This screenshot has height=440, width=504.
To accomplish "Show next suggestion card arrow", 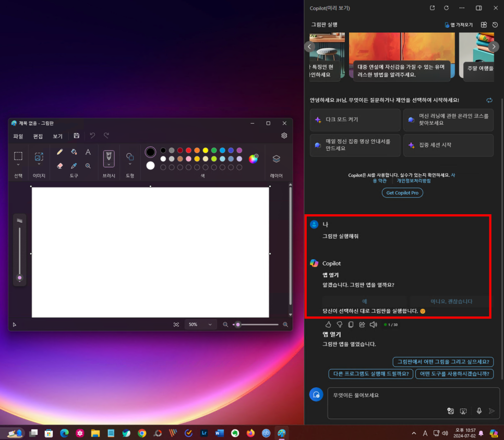I will pyautogui.click(x=494, y=47).
